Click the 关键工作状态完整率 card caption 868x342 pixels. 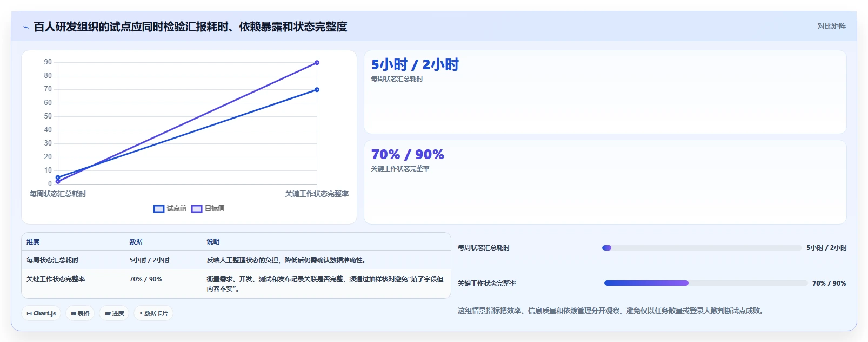pos(400,169)
